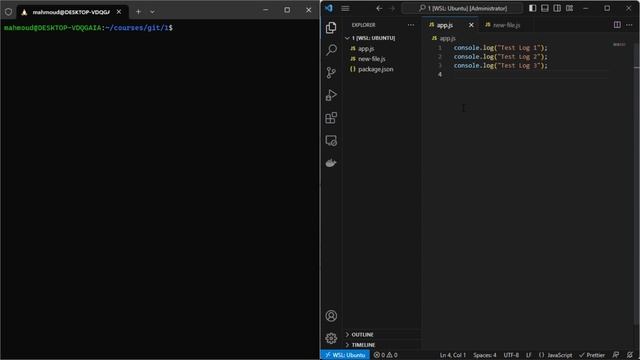Switch to the new-file.js tab
640x360 pixels.
(x=506, y=25)
